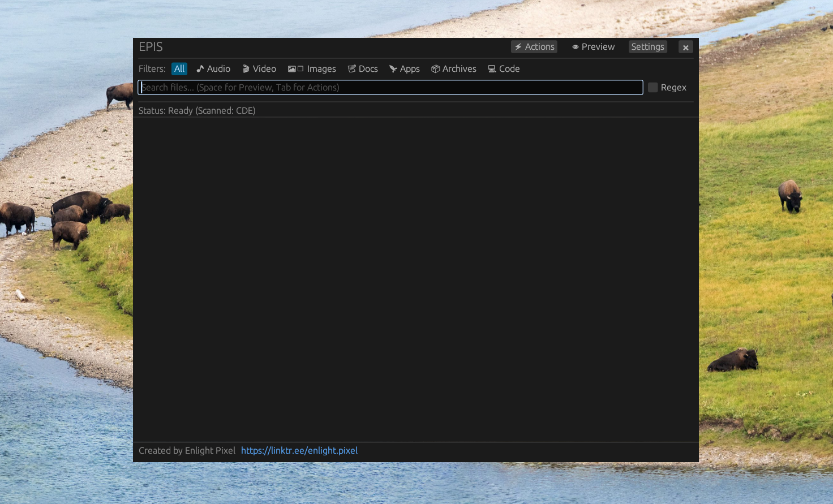The height and width of the screenshot is (504, 833).
Task: Filter results by Docs
Action: (363, 69)
